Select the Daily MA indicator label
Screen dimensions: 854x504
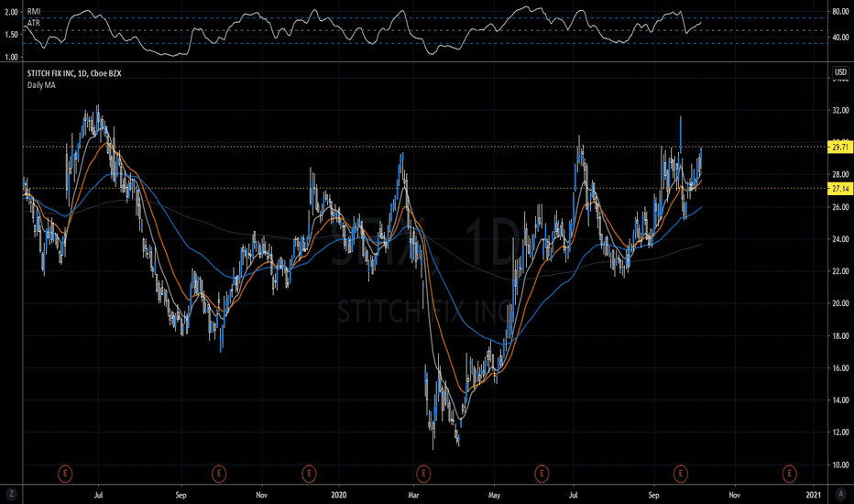coord(41,85)
